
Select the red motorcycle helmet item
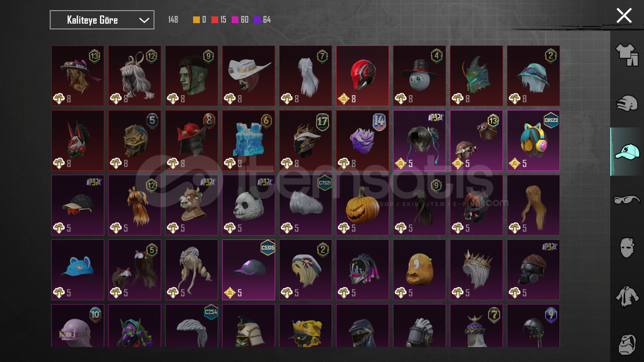click(363, 76)
